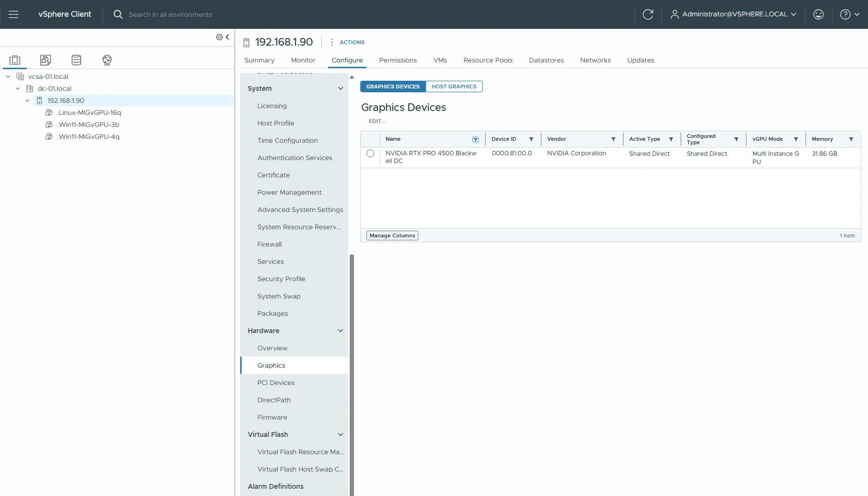
Task: Click the filter funnel on the Name column
Action: coord(476,139)
